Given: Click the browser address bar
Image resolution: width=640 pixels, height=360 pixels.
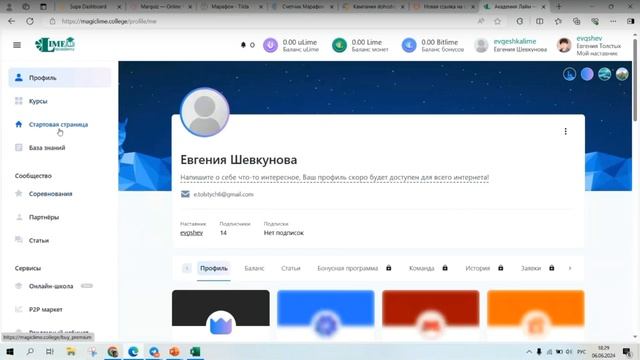Looking at the screenshot, I should pos(261,21).
